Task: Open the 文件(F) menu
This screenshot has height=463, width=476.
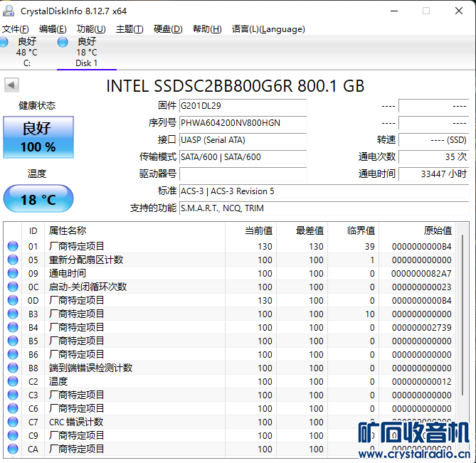Action: [16, 29]
